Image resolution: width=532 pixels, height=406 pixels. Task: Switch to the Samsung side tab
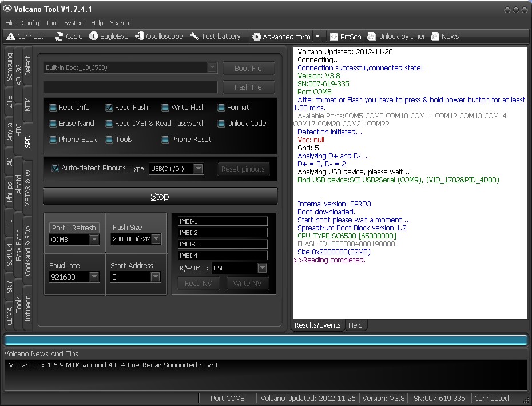click(x=9, y=67)
